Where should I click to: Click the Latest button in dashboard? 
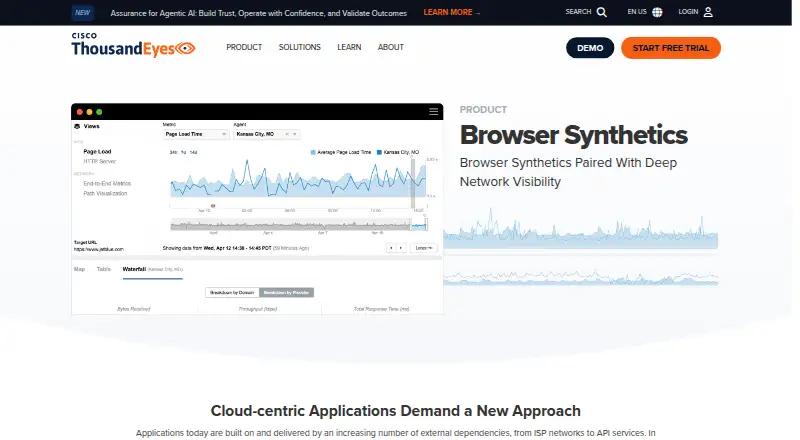point(423,248)
